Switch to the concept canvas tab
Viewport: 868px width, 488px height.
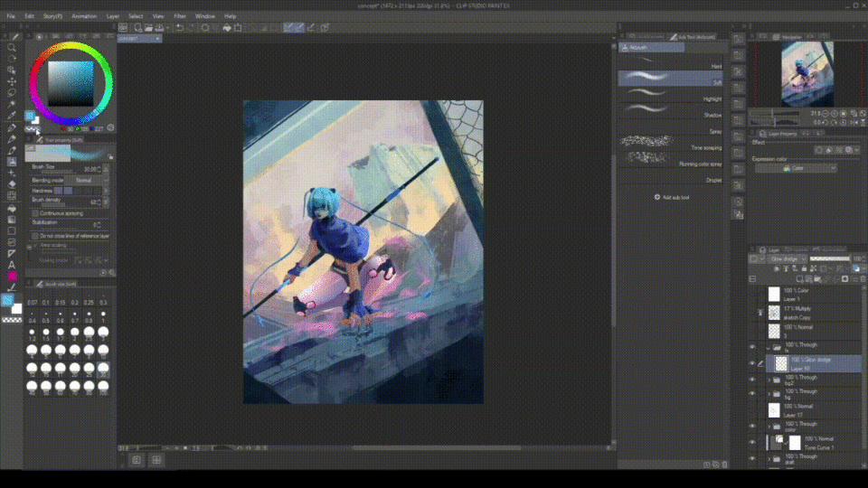(x=139, y=39)
